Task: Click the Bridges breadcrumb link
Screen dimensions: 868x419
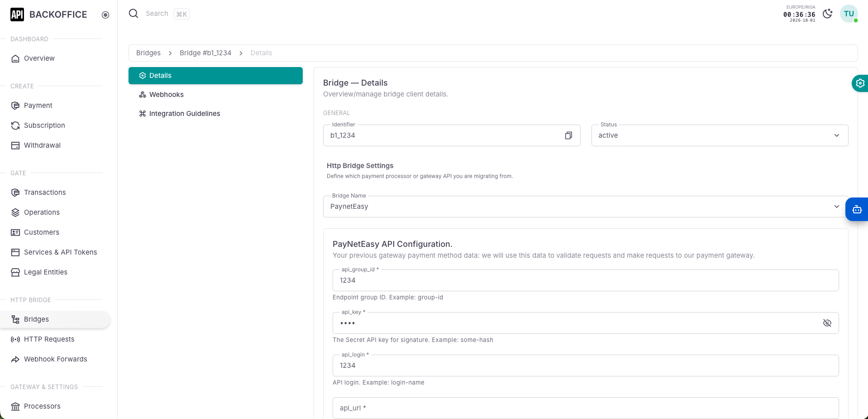Action: click(x=148, y=53)
